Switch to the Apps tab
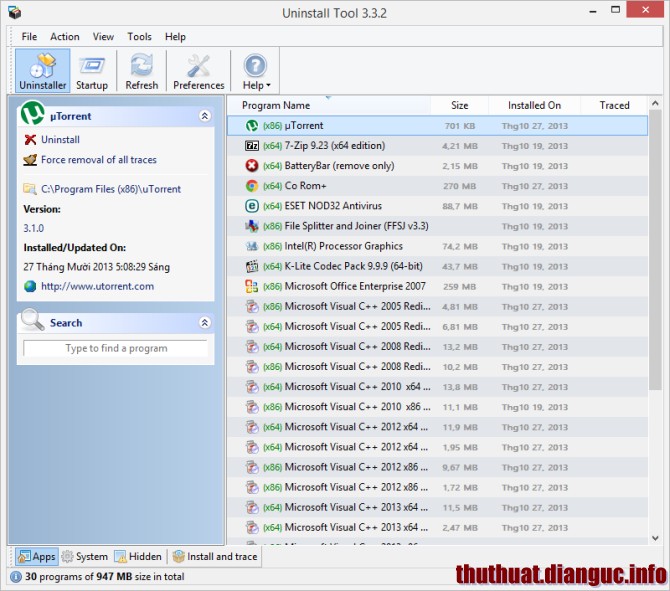This screenshot has width=670, height=591. click(x=37, y=556)
